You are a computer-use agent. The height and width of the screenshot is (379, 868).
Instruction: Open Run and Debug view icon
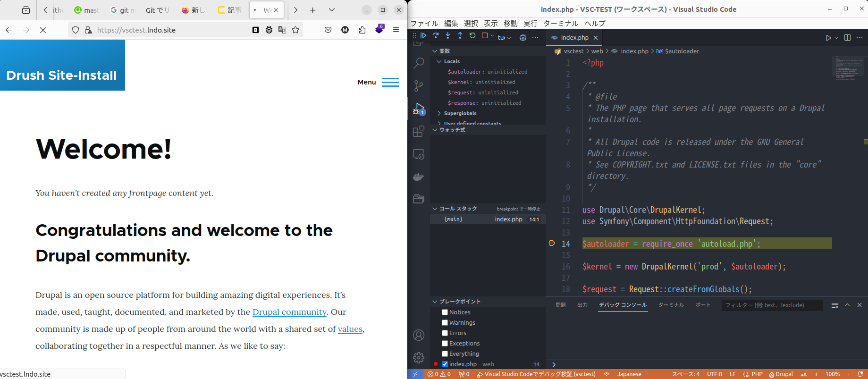419,109
